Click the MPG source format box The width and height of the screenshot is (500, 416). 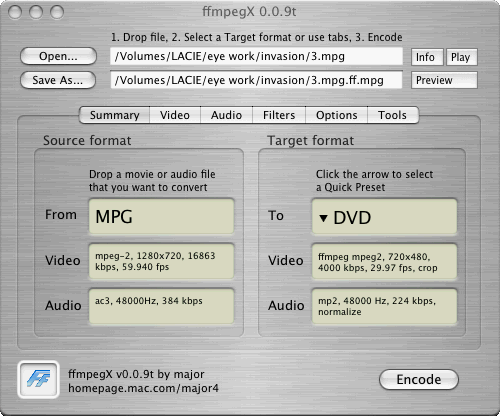161,216
